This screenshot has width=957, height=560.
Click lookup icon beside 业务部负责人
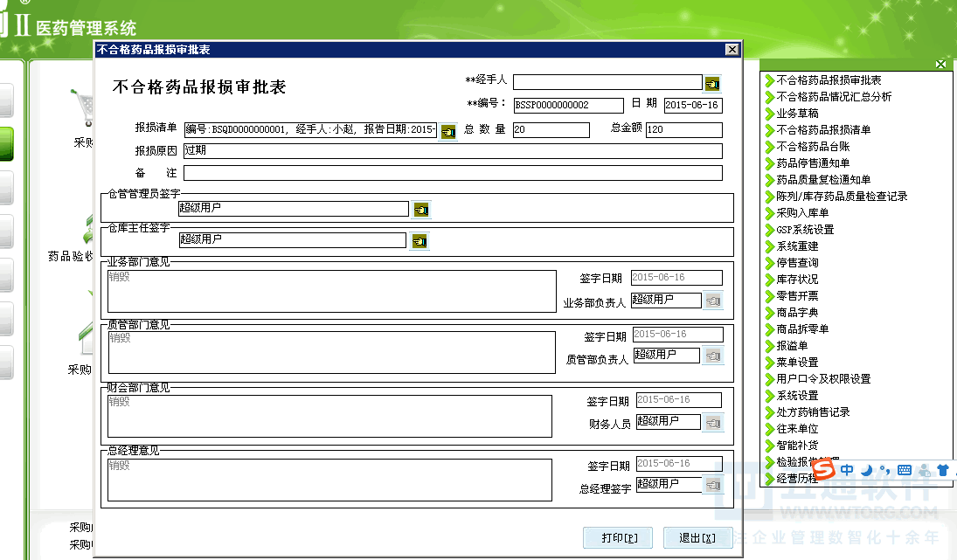click(713, 301)
